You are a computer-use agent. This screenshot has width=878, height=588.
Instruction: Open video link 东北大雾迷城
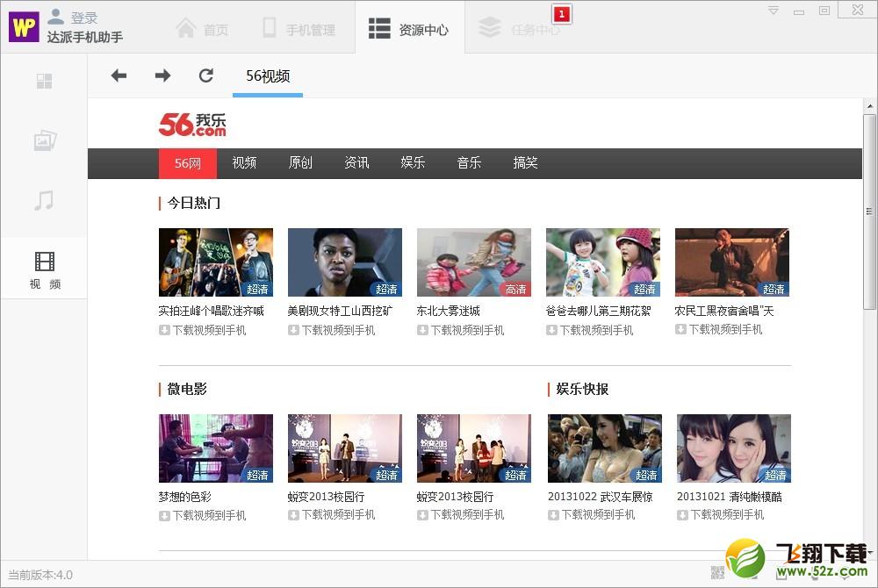[x=448, y=311]
